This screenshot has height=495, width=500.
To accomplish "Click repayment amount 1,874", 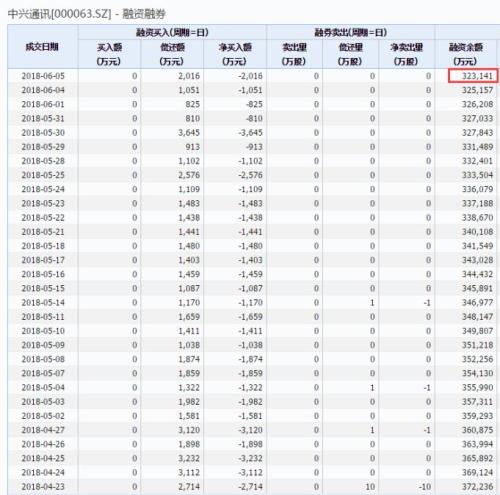I will tap(189, 359).
